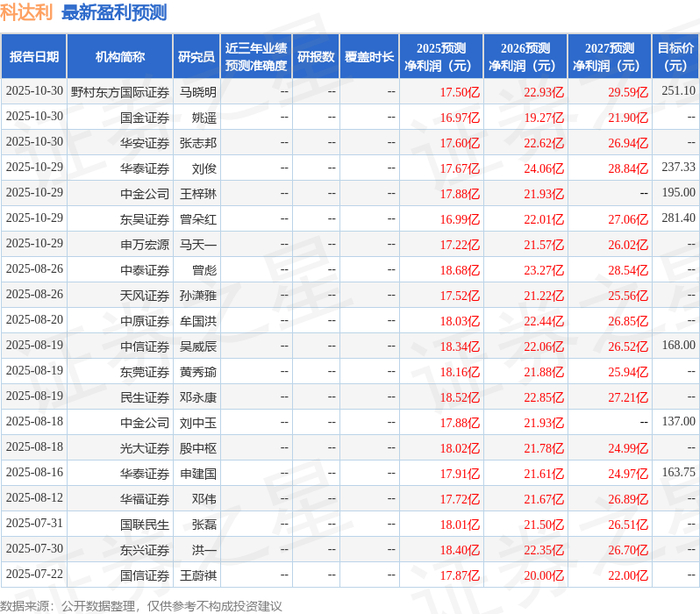Click target price 195.00
The height and width of the screenshot is (614, 700).
coord(678,192)
